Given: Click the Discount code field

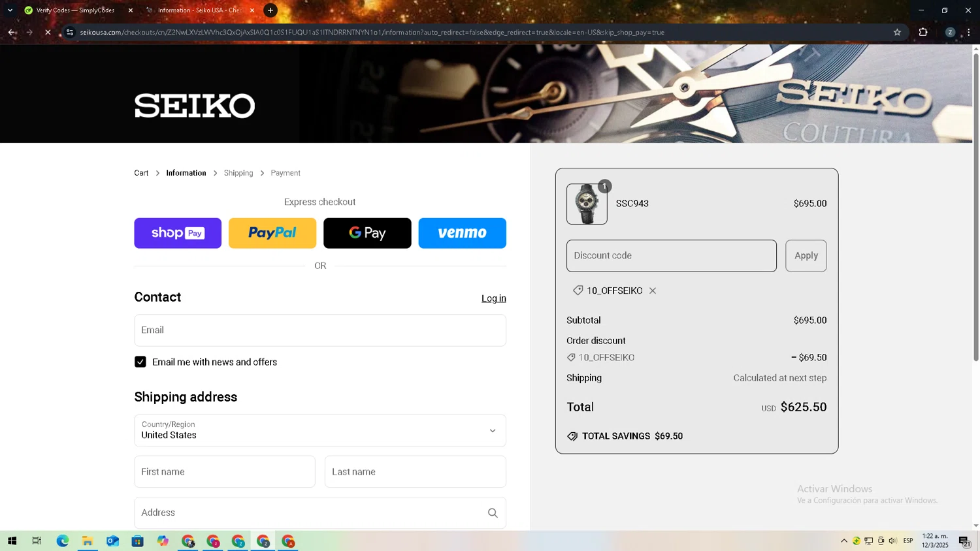Looking at the screenshot, I should click(x=672, y=256).
